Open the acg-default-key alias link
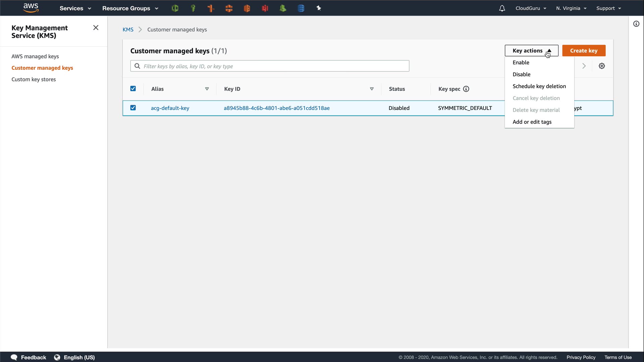Viewport: 644px width, 362px height. (170, 108)
